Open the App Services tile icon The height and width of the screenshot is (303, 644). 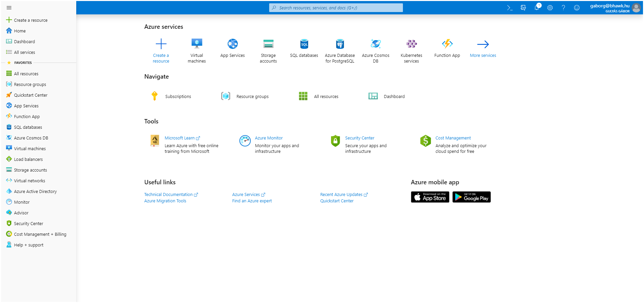point(233,44)
